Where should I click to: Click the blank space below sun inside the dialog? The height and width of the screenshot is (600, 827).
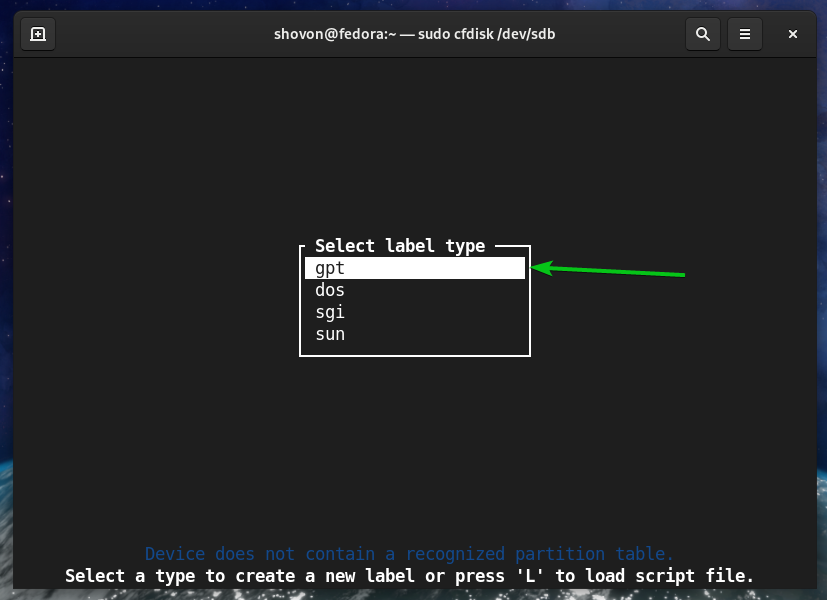pyautogui.click(x=414, y=348)
